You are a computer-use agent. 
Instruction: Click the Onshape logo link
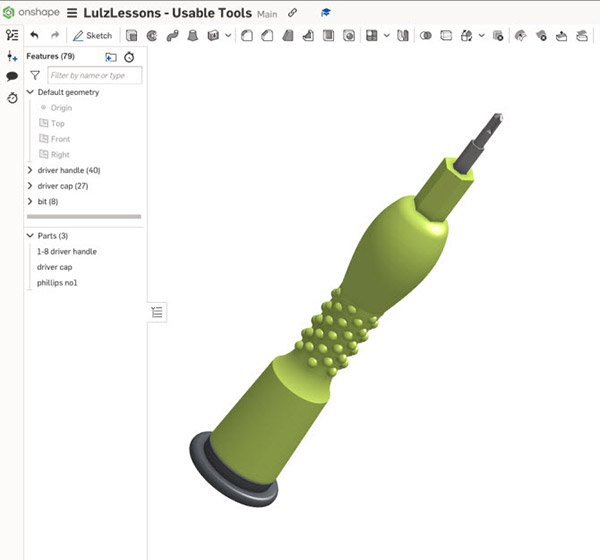[x=32, y=13]
